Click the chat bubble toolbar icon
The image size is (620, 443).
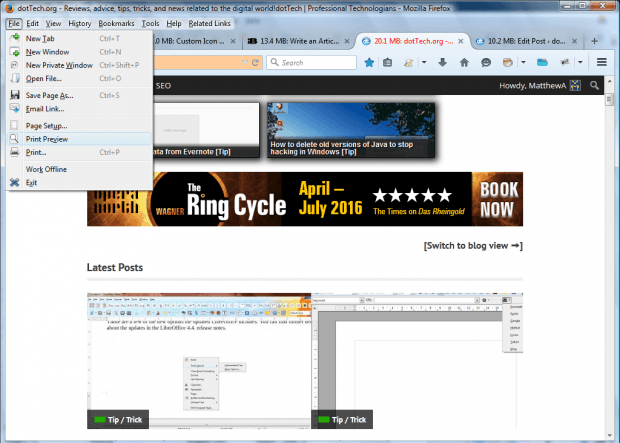pyautogui.click(x=486, y=62)
